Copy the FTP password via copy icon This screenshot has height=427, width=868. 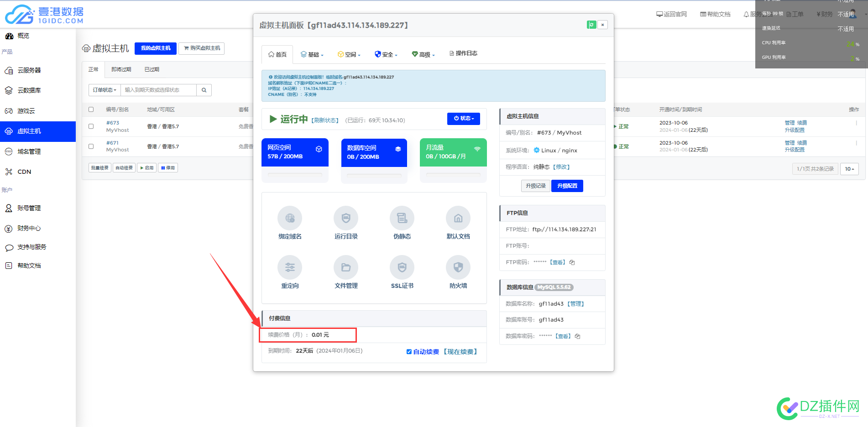[x=572, y=262]
